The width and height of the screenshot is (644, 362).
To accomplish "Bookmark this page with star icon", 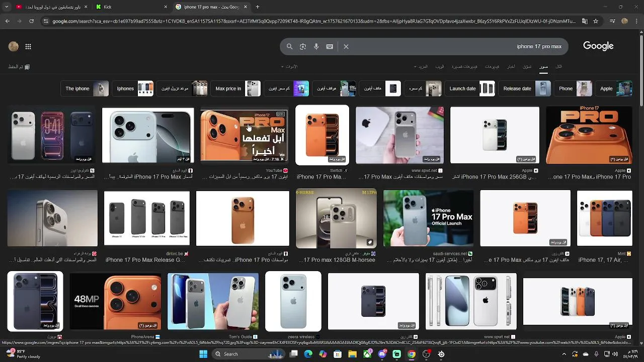I will point(596,21).
